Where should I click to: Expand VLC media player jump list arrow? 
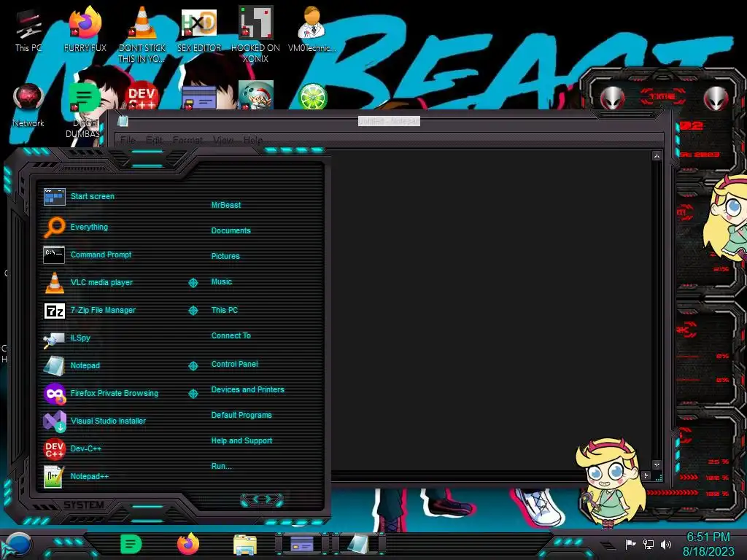point(193,283)
